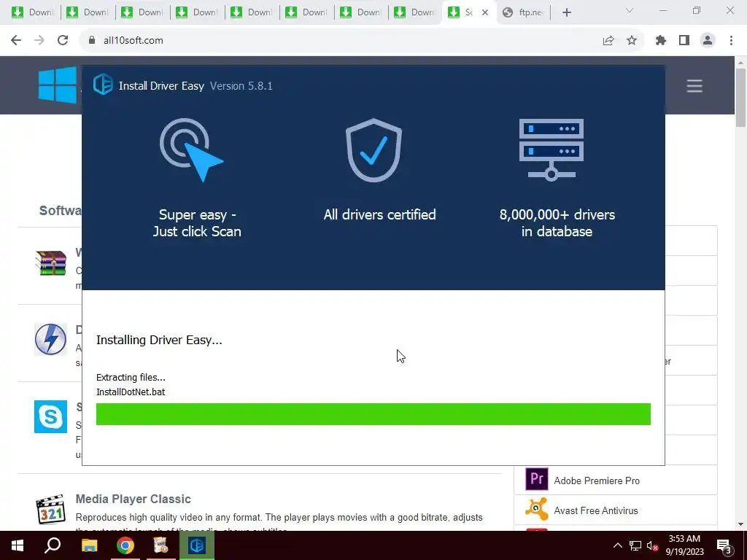Switch to the eighth Downl tab
The height and width of the screenshot is (560, 747).
415,12
